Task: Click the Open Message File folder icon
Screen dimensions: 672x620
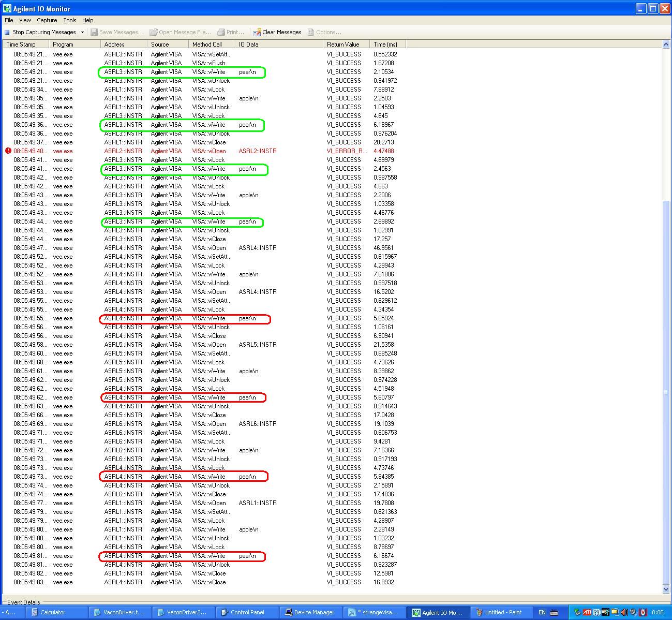Action: tap(154, 32)
